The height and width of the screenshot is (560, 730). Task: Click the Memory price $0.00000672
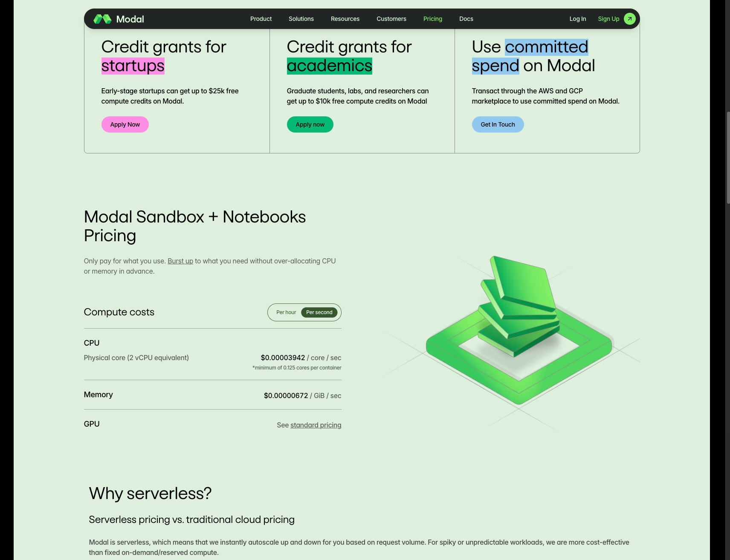[x=286, y=395]
